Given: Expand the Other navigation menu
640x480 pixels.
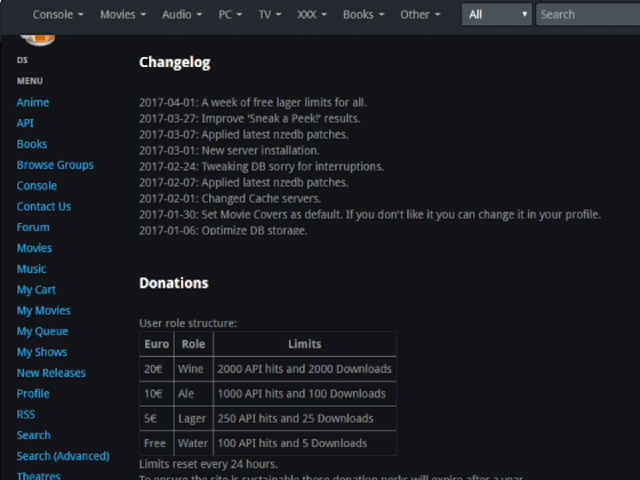Looking at the screenshot, I should pyautogui.click(x=420, y=15).
